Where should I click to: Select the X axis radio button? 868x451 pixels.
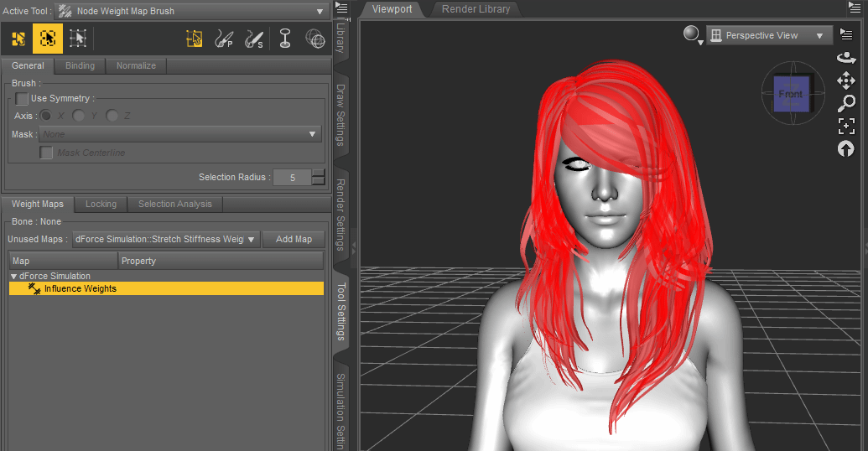pyautogui.click(x=45, y=115)
